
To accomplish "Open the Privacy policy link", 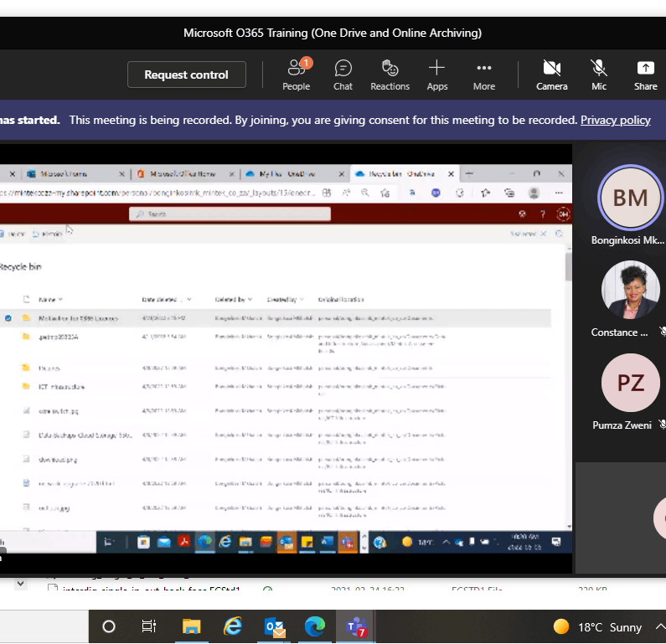I will [616, 120].
